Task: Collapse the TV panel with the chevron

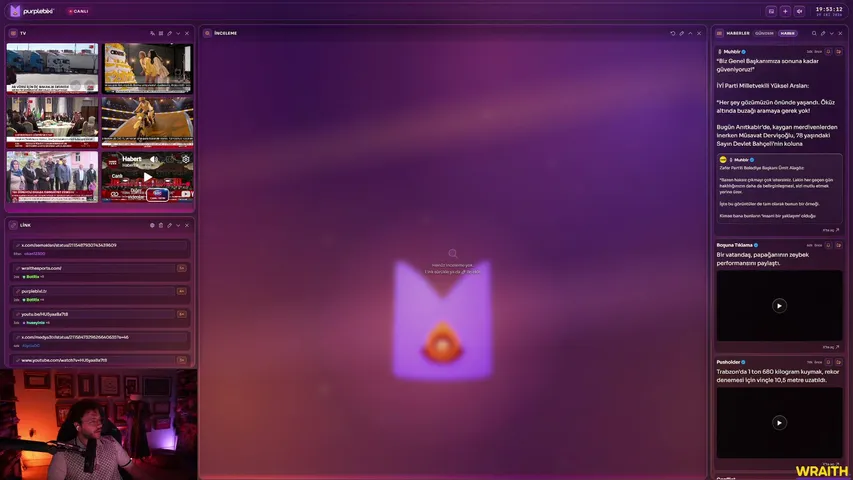Action: [x=178, y=33]
